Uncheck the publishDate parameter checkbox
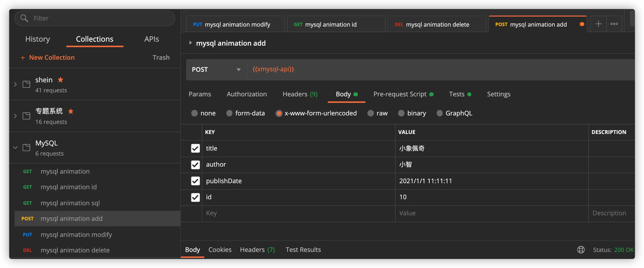 (195, 181)
